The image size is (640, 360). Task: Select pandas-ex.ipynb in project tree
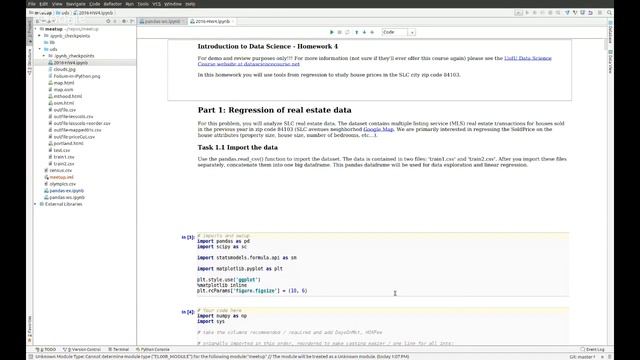tap(67, 191)
